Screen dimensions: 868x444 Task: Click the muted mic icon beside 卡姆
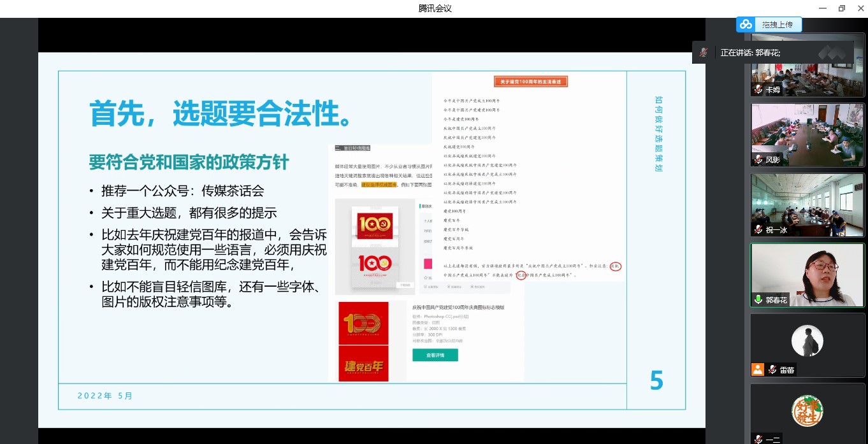coord(758,90)
